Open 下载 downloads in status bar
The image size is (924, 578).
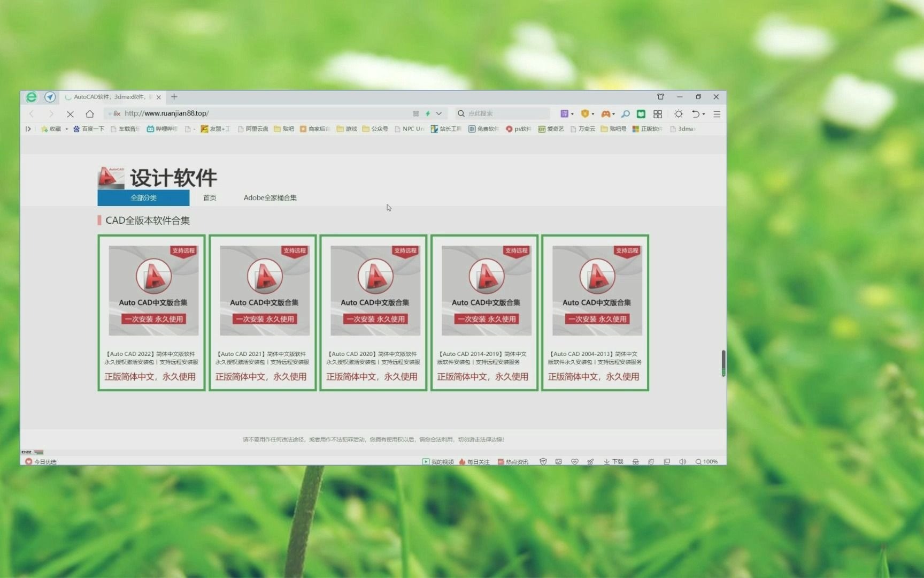tap(613, 461)
